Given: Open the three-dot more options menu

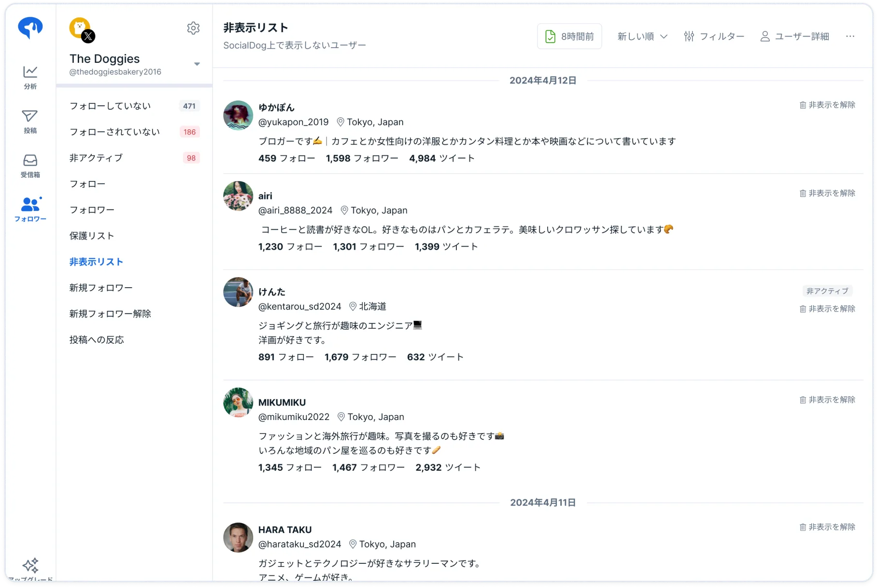Looking at the screenshot, I should [850, 36].
